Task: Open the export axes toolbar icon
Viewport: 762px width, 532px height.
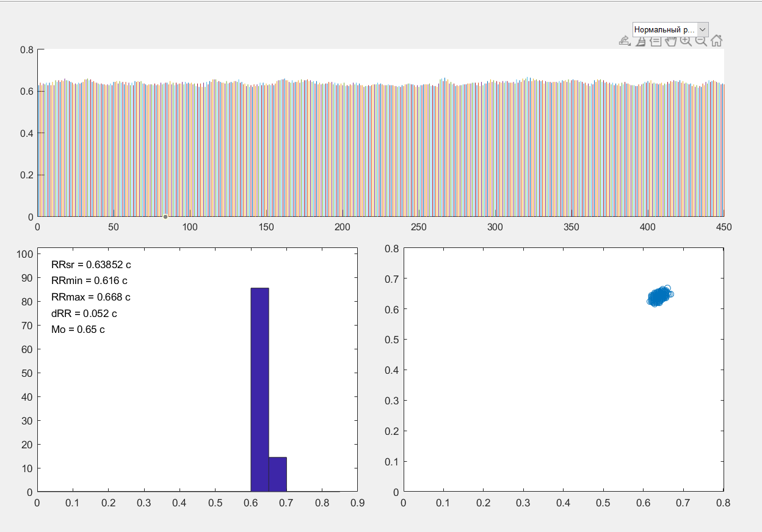Action: tap(624, 41)
